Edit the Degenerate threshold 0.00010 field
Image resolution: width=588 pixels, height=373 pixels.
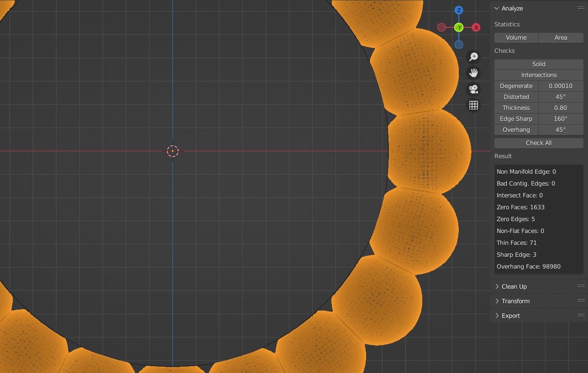coord(561,86)
